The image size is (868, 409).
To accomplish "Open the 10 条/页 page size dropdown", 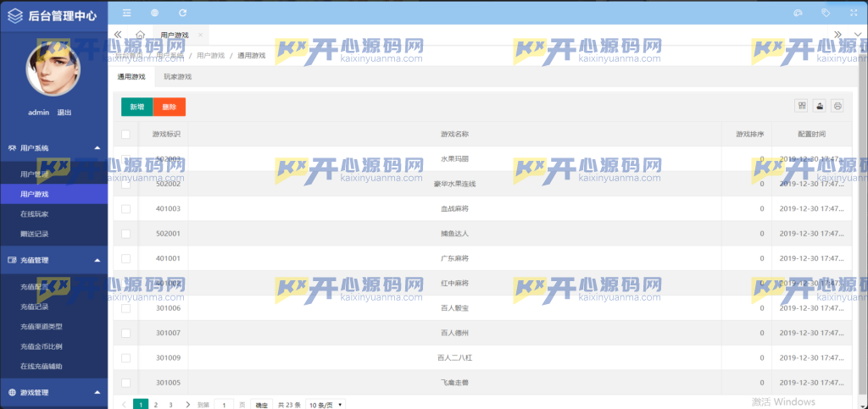I will [x=326, y=406].
